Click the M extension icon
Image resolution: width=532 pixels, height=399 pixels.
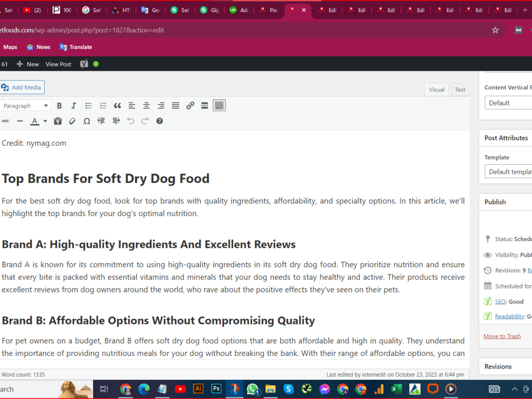(x=518, y=30)
